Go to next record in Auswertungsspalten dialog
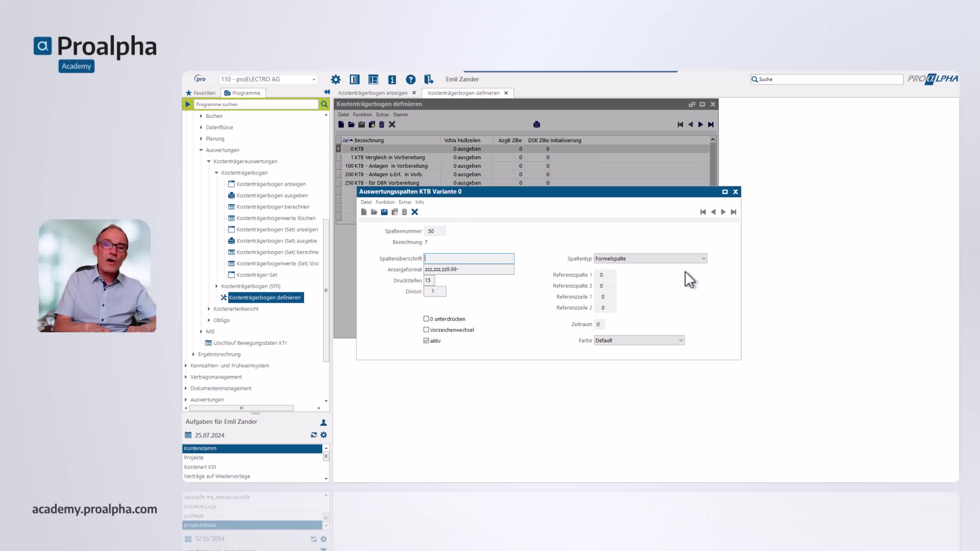 [x=723, y=212]
